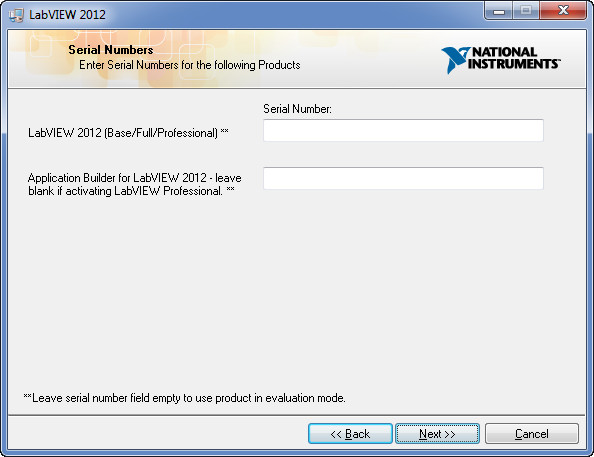Go back with the << Back button

tap(350, 434)
